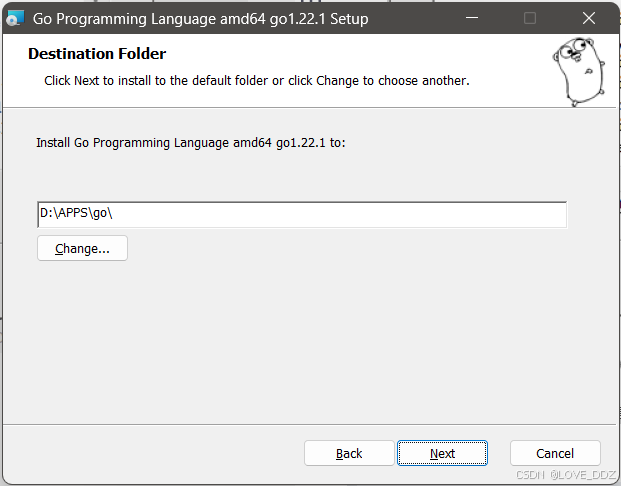621x486 pixels.
Task: Click the 'Click Next to install' instruction text
Action: 257,81
